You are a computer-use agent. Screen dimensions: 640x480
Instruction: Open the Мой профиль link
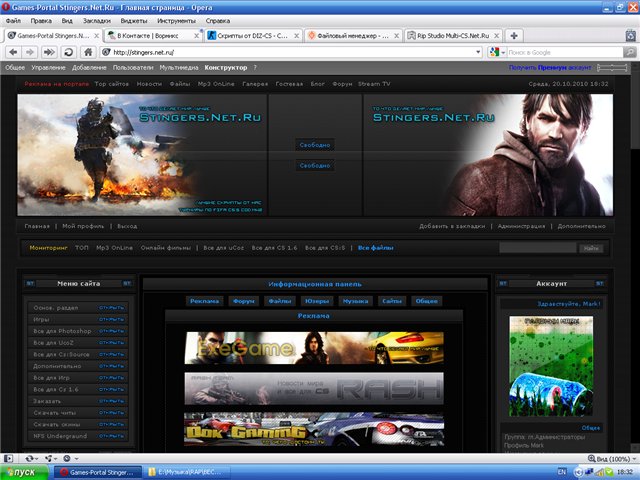[x=83, y=226]
